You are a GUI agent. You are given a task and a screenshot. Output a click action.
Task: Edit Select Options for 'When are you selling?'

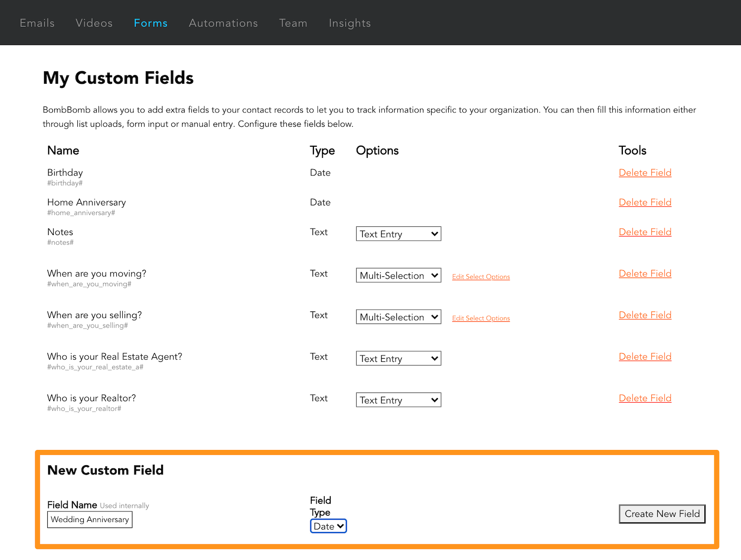[481, 318]
